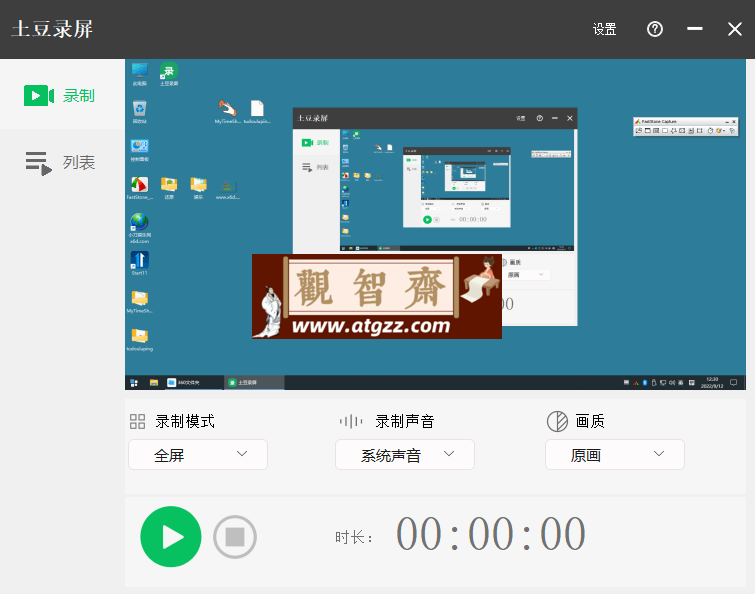Expand the 全屏 recording mode dropdown

click(x=198, y=454)
